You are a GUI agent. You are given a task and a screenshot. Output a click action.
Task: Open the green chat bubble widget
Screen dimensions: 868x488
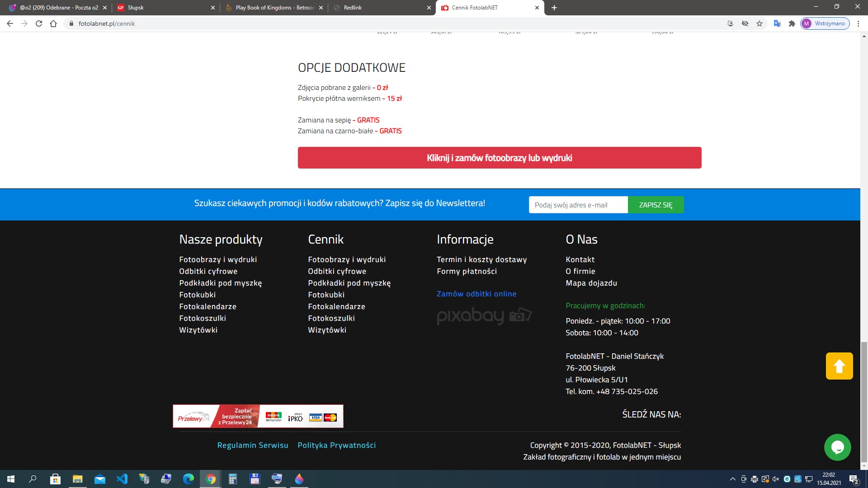pos(838,447)
